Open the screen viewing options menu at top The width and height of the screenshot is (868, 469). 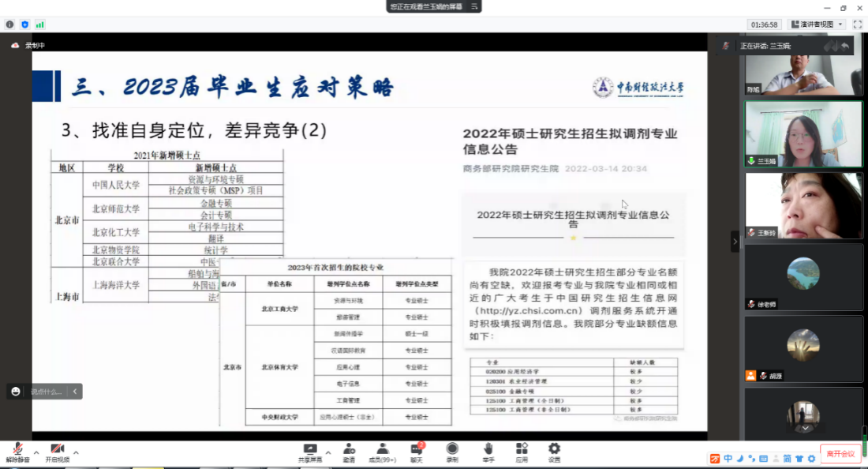pos(474,6)
